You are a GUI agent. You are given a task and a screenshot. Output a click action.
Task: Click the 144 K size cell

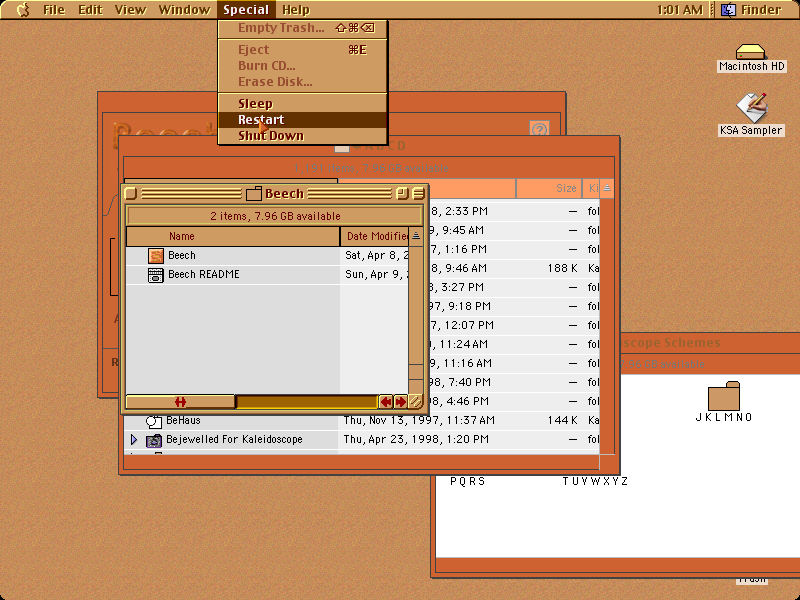click(x=562, y=420)
